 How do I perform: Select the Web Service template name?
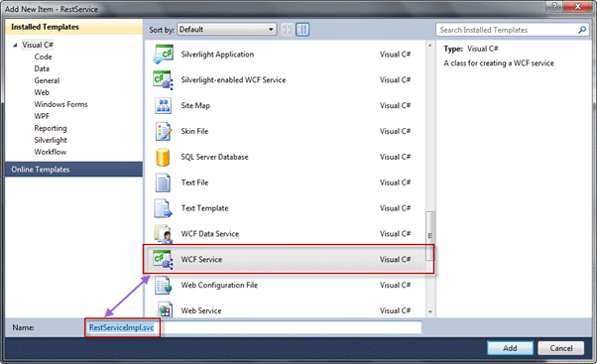(x=201, y=310)
